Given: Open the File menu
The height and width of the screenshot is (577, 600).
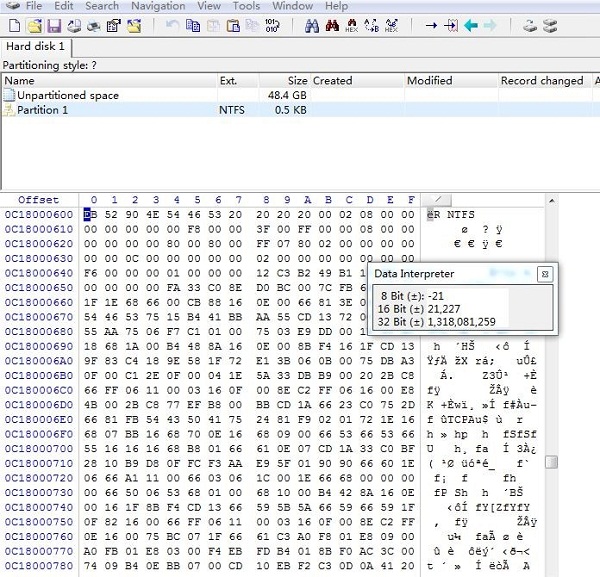Looking at the screenshot, I should tap(34, 6).
